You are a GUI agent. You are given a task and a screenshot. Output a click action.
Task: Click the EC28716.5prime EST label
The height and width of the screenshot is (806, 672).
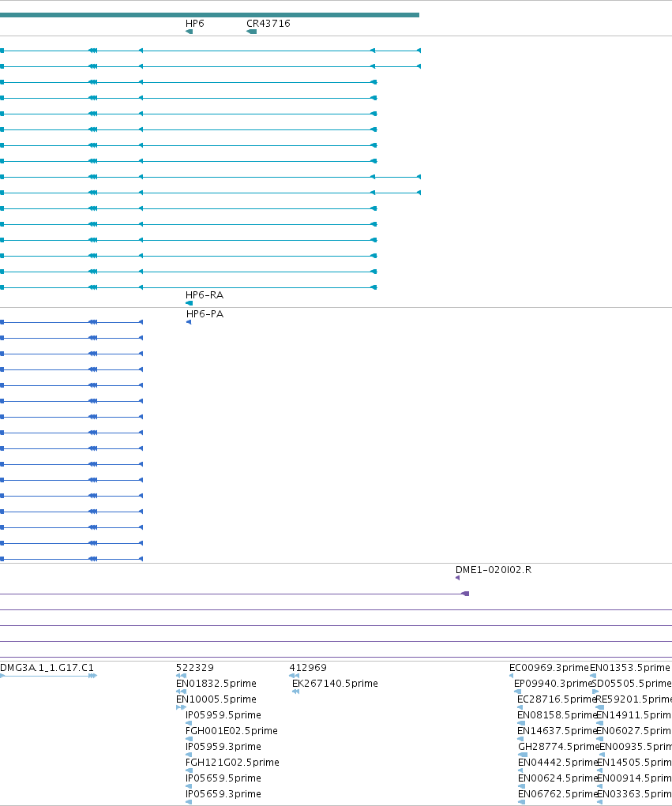[x=557, y=699]
